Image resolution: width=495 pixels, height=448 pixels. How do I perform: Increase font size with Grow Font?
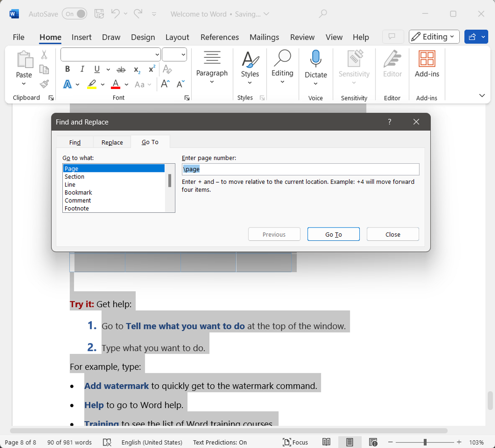165,84
